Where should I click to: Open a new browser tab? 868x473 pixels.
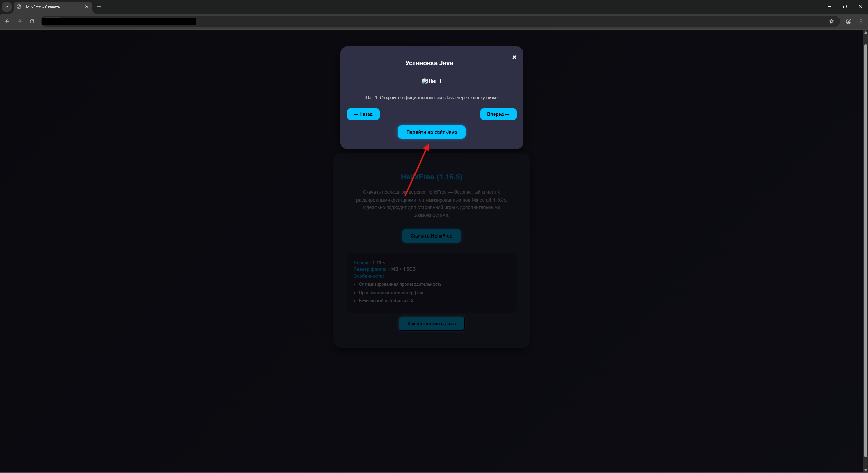click(99, 7)
